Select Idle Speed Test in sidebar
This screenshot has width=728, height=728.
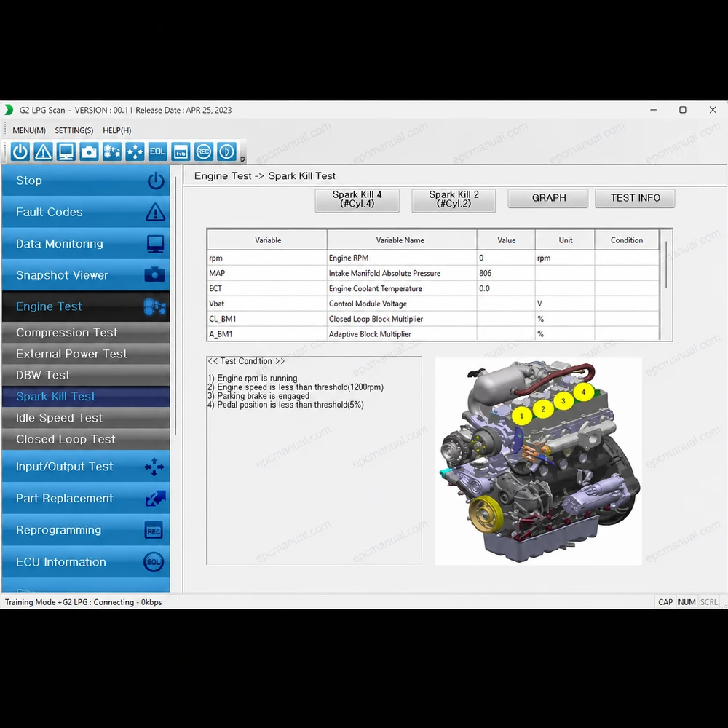coord(86,418)
